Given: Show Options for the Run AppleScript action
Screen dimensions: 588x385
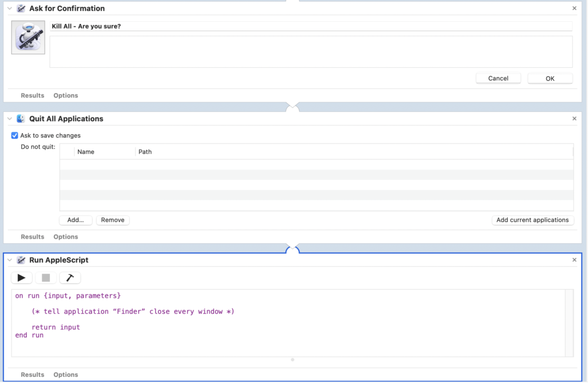Looking at the screenshot, I should 65,375.
